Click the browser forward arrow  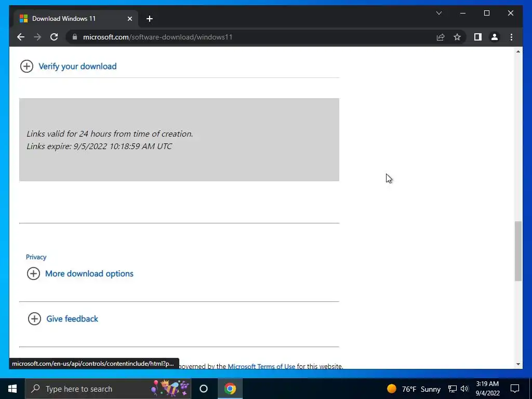click(x=37, y=37)
